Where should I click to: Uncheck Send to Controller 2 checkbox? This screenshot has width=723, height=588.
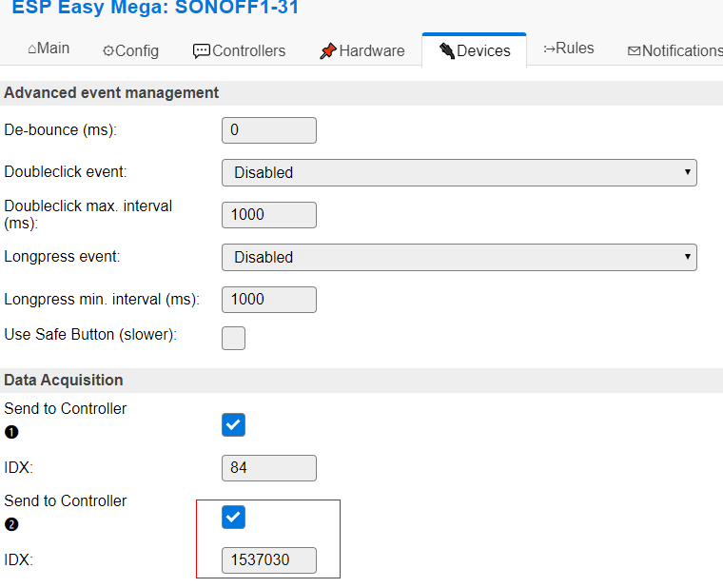coord(233,517)
